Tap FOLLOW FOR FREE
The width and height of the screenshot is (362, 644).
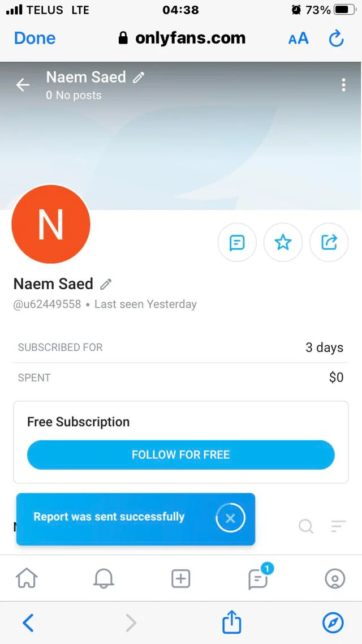coord(180,454)
